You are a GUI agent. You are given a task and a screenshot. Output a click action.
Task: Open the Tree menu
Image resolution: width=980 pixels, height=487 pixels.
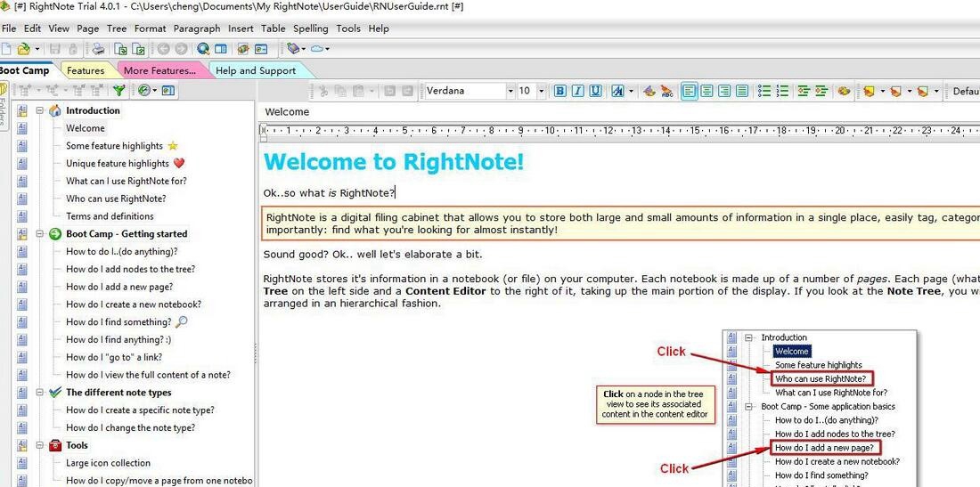click(x=116, y=28)
